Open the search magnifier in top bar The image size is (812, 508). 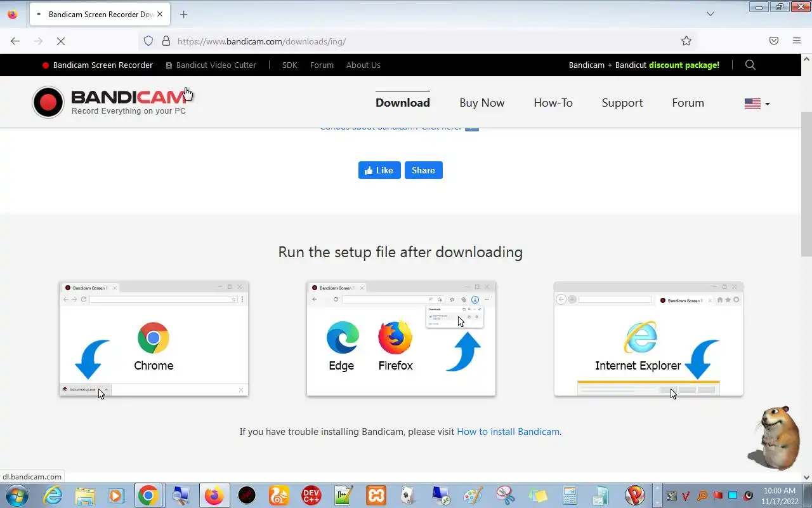(x=750, y=65)
